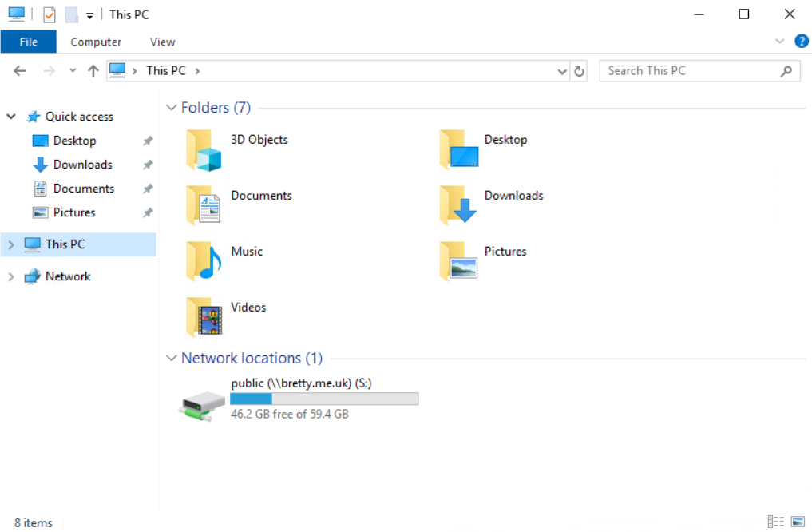Image resolution: width=812 pixels, height=532 pixels.
Task: Unpin Desktop from Quick access
Action: (147, 141)
